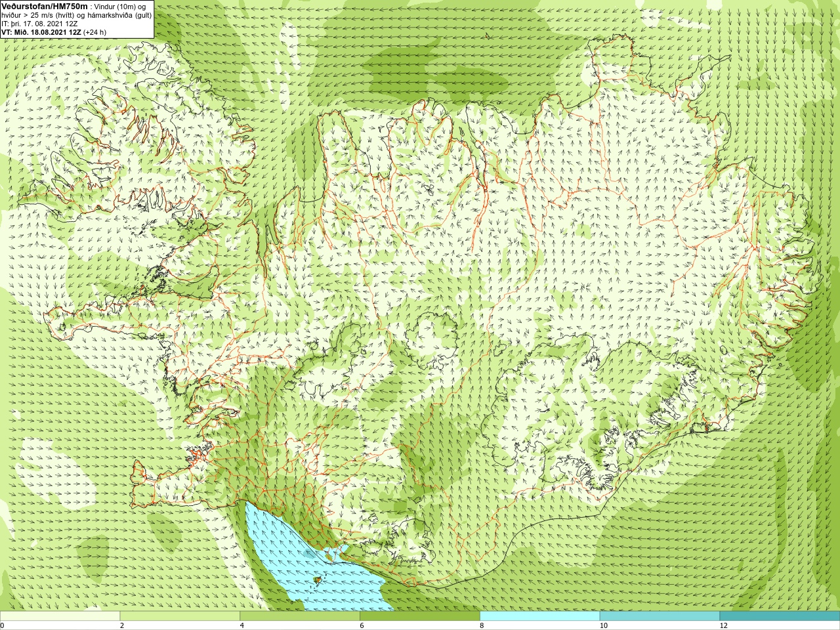This screenshot has width=840, height=630.
Task: Pick the pale yellow 0–2 scale segment
Action: click(x=60, y=616)
